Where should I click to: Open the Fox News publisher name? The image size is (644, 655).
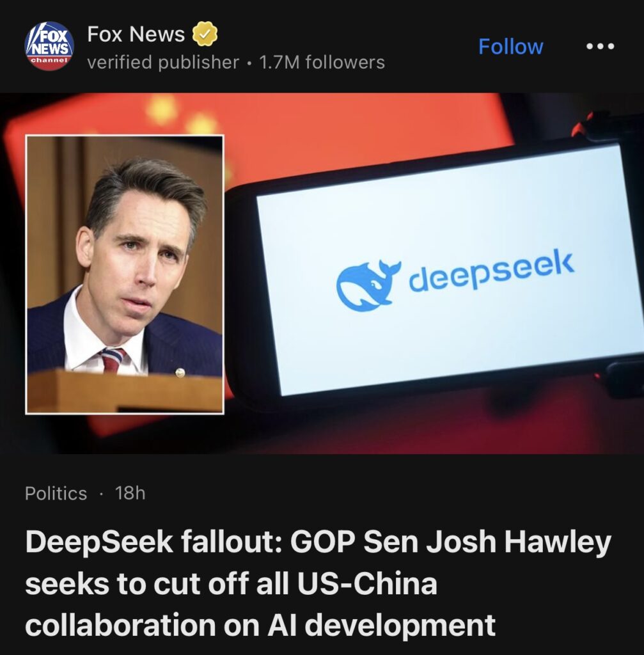coord(136,34)
